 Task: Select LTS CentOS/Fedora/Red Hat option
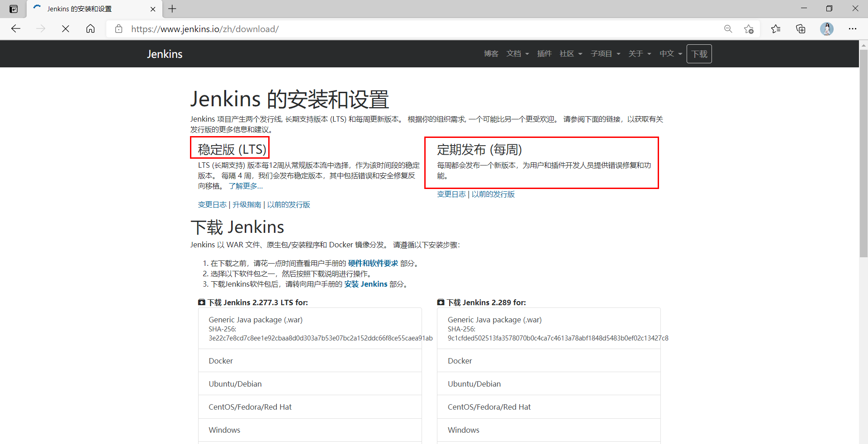[x=310, y=407]
